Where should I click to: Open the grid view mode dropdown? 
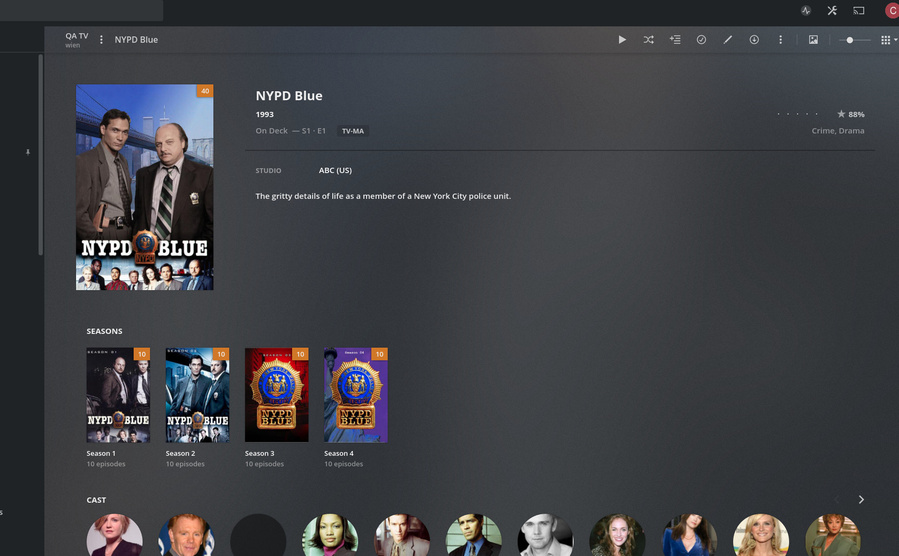coord(888,40)
